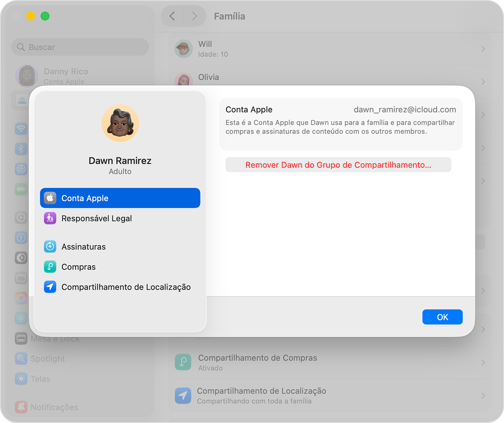Click the Buscar search field
Viewport: 504px width, 423px height.
tap(79, 47)
